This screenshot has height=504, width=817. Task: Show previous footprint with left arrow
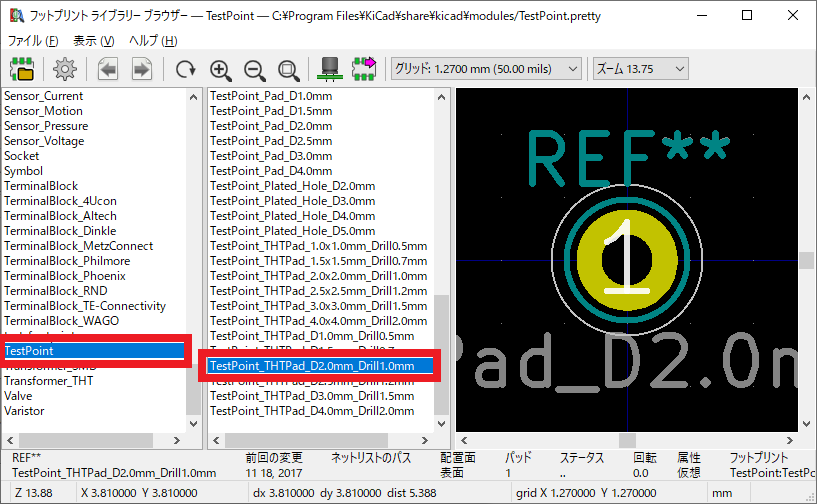(108, 69)
